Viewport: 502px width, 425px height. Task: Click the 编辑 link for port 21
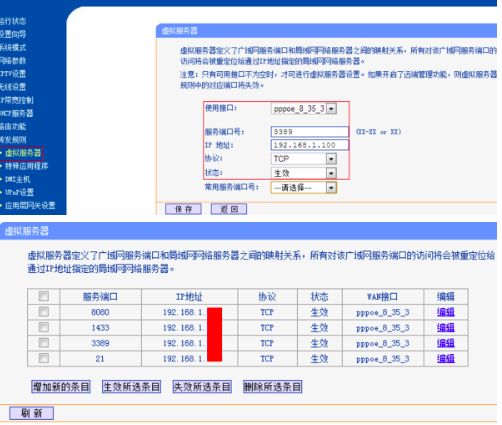coord(446,359)
